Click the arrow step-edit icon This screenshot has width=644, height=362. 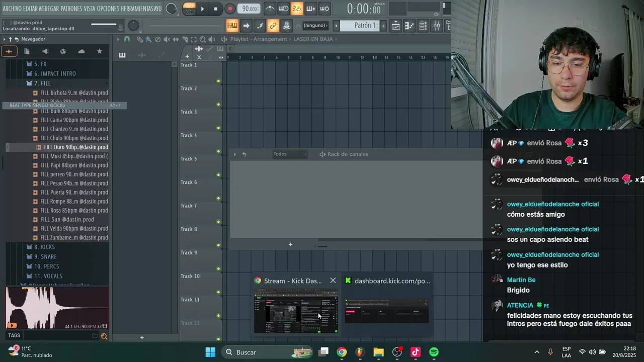246,26
